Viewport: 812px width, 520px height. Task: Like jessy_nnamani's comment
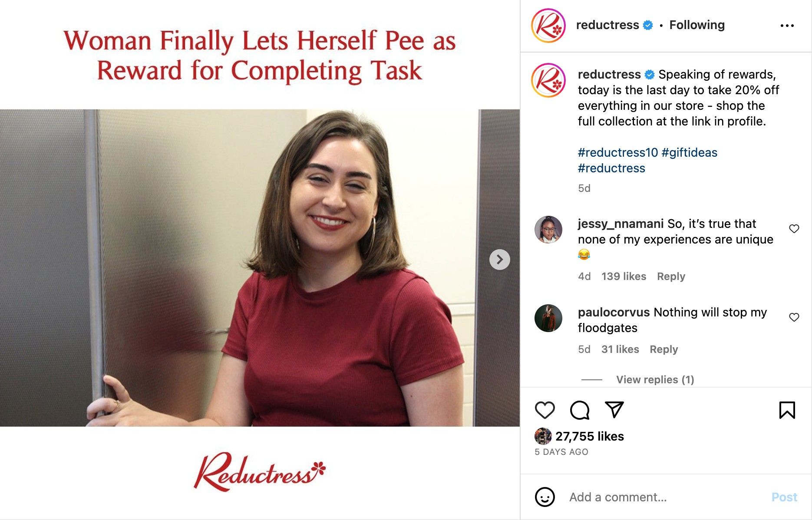(794, 229)
